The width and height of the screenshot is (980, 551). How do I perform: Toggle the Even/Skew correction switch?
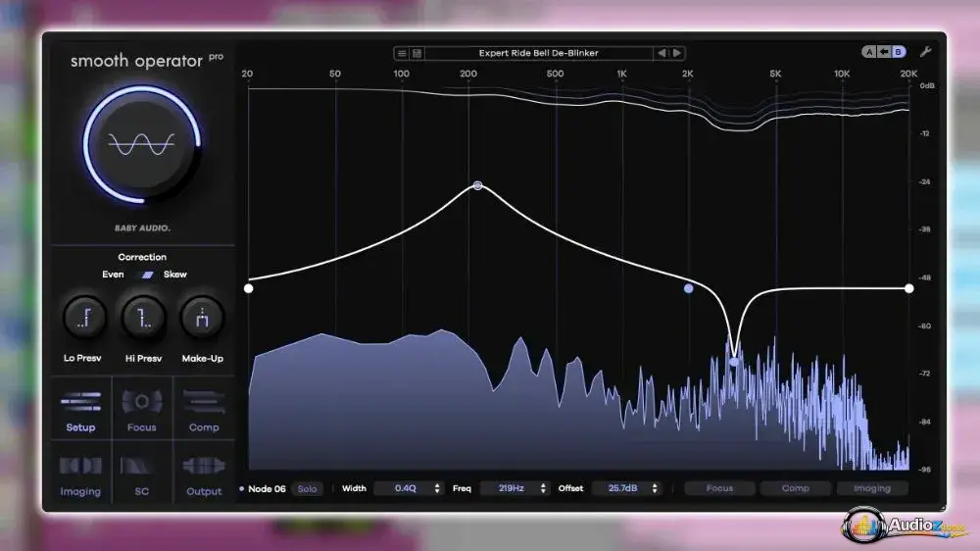tap(147, 275)
